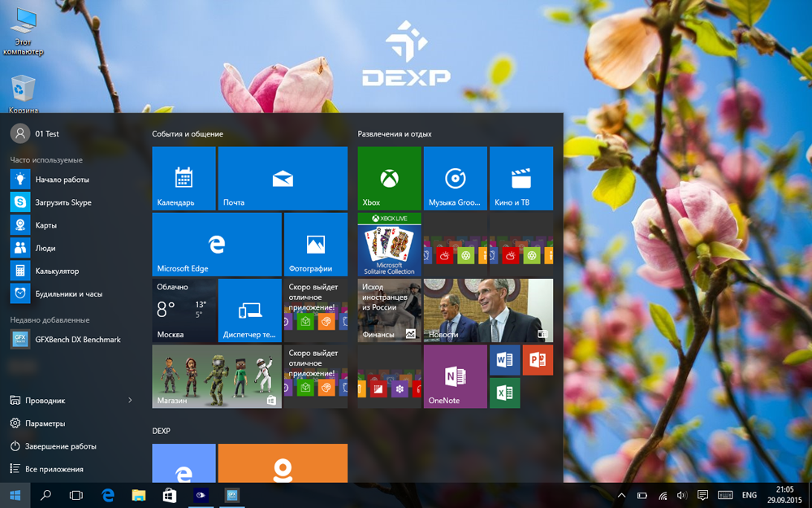This screenshot has height=508, width=812.
Task: Open taskbar search magnifier
Action: pyautogui.click(x=45, y=496)
